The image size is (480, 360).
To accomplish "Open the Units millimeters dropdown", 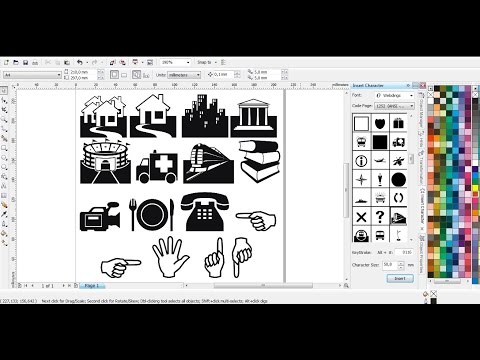I will pyautogui.click(x=184, y=75).
